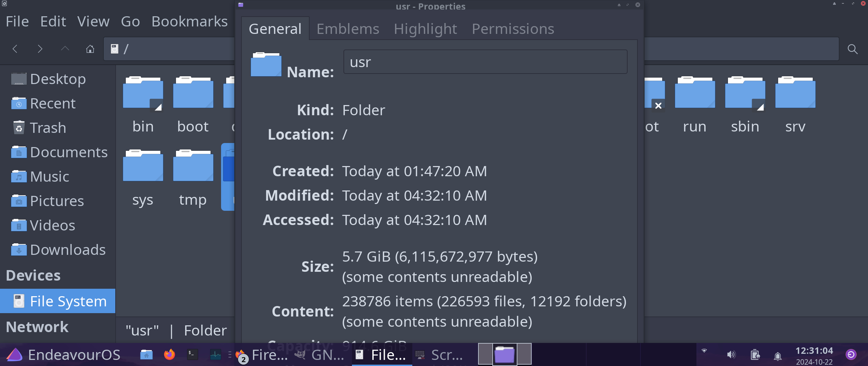868x366 pixels.
Task: Click the Name text field
Action: click(485, 62)
